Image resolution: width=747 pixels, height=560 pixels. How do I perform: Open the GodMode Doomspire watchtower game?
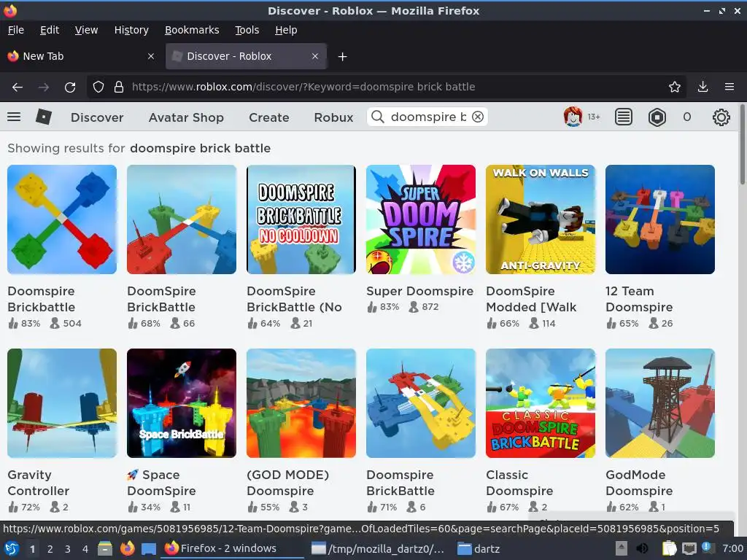click(659, 403)
